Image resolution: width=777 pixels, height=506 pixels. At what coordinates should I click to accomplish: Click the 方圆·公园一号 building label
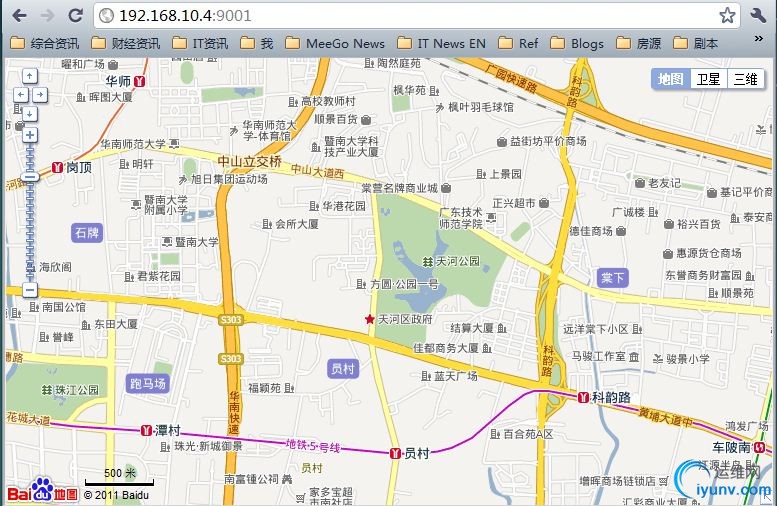click(x=397, y=284)
